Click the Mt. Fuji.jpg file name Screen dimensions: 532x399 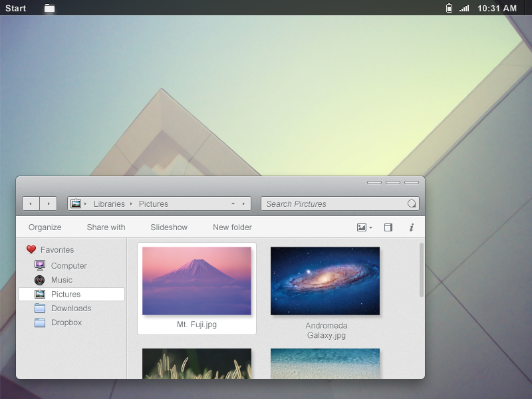click(x=197, y=325)
